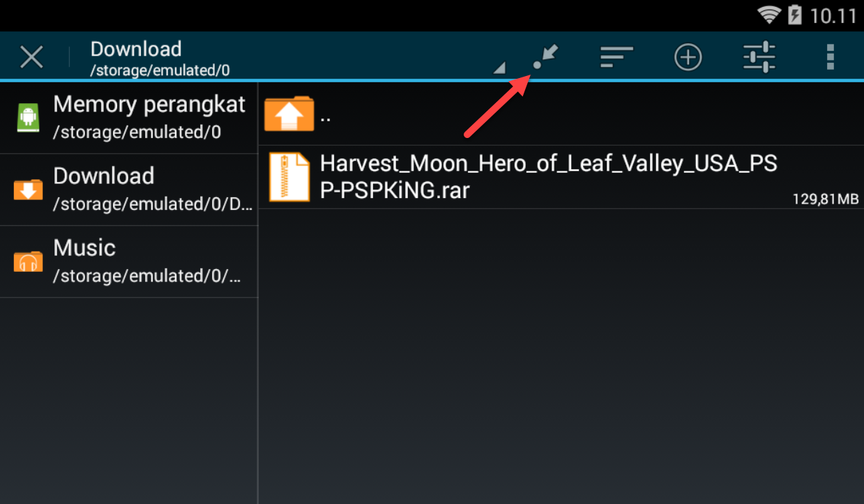The width and height of the screenshot is (864, 504).
Task: Tap the add new (plus circle) icon
Action: (688, 56)
